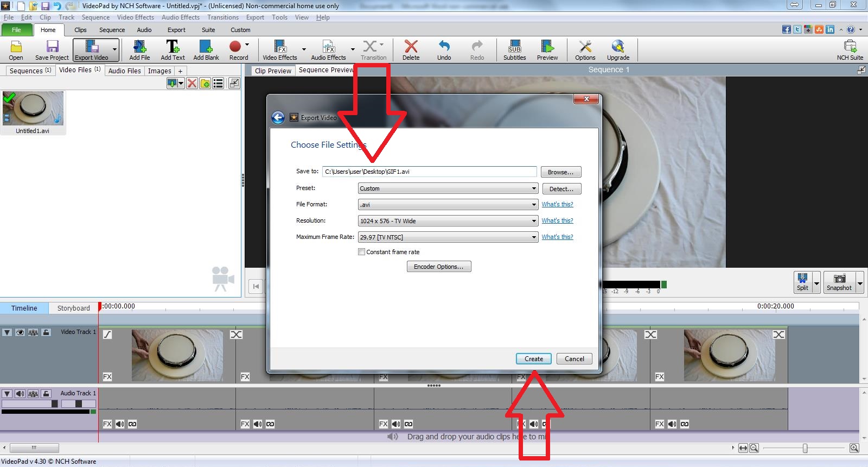Toggle the group icon on Video Track 1
This screenshot has width=868, height=467.
[33, 332]
